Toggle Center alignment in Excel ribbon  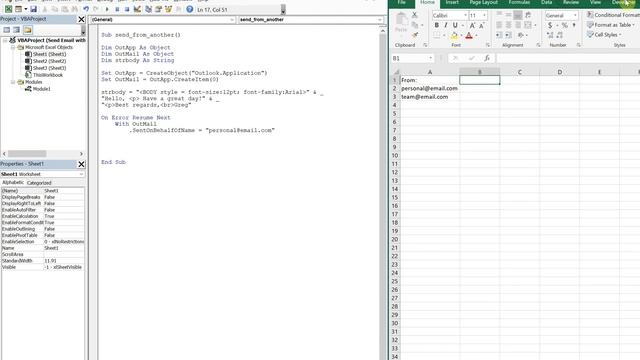509,25
